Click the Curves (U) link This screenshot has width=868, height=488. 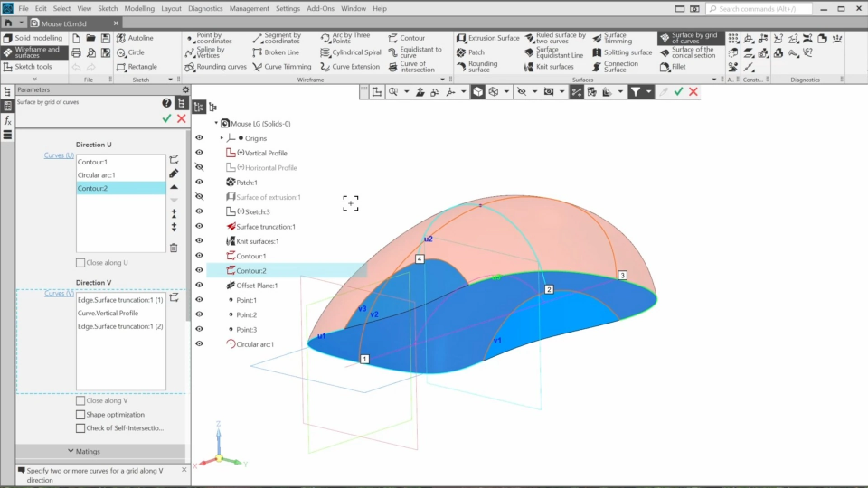[59, 155]
